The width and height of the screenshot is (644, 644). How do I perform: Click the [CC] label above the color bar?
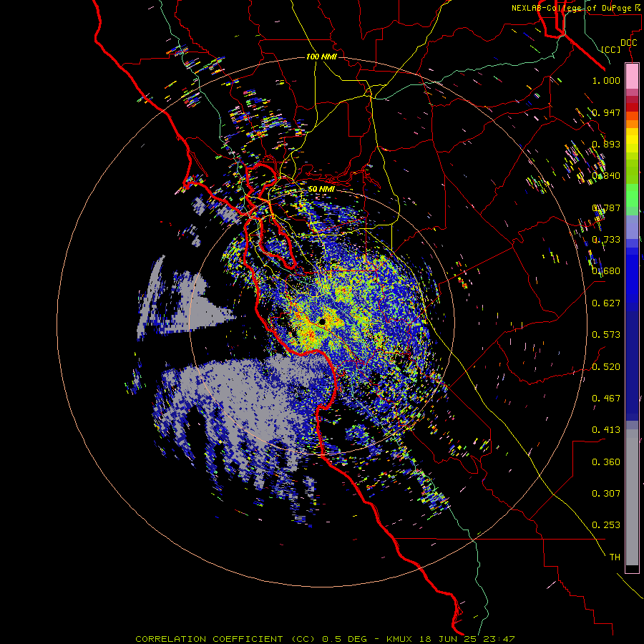(611, 49)
